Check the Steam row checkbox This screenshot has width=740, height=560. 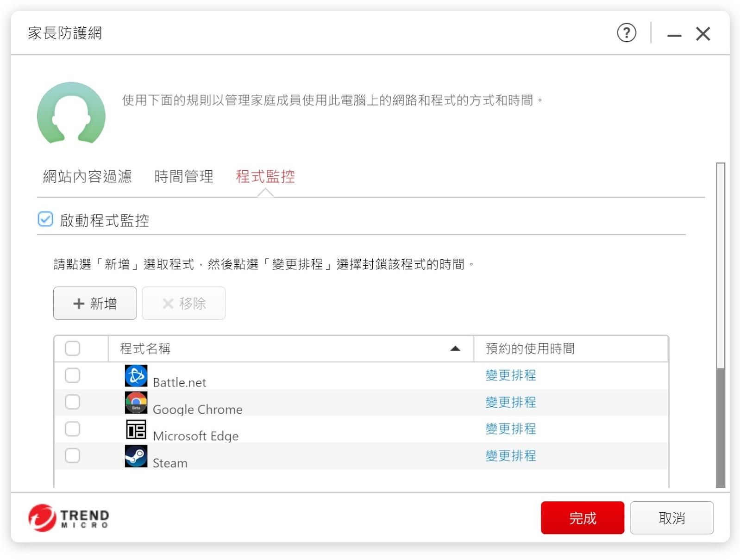click(x=72, y=455)
